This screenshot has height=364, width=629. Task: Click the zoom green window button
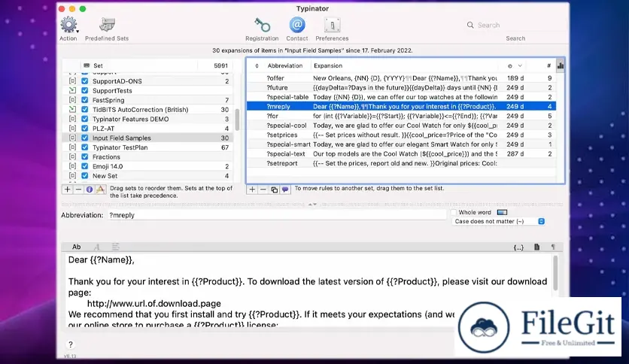(x=83, y=8)
